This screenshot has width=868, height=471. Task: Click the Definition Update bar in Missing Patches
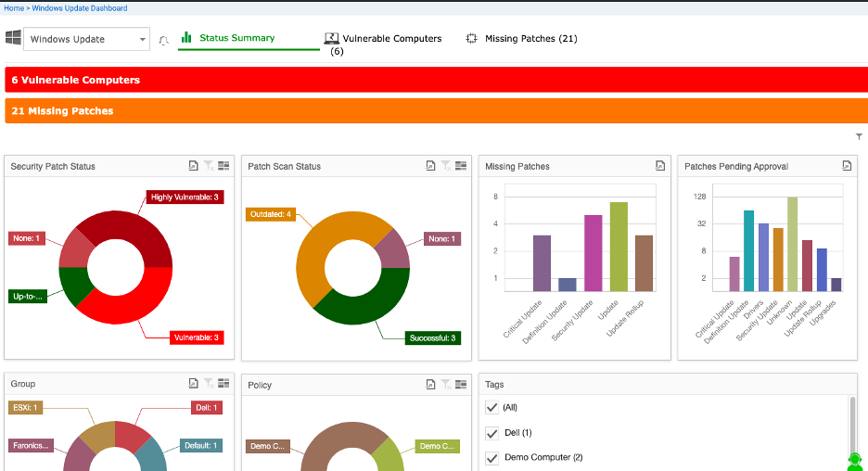click(x=568, y=285)
